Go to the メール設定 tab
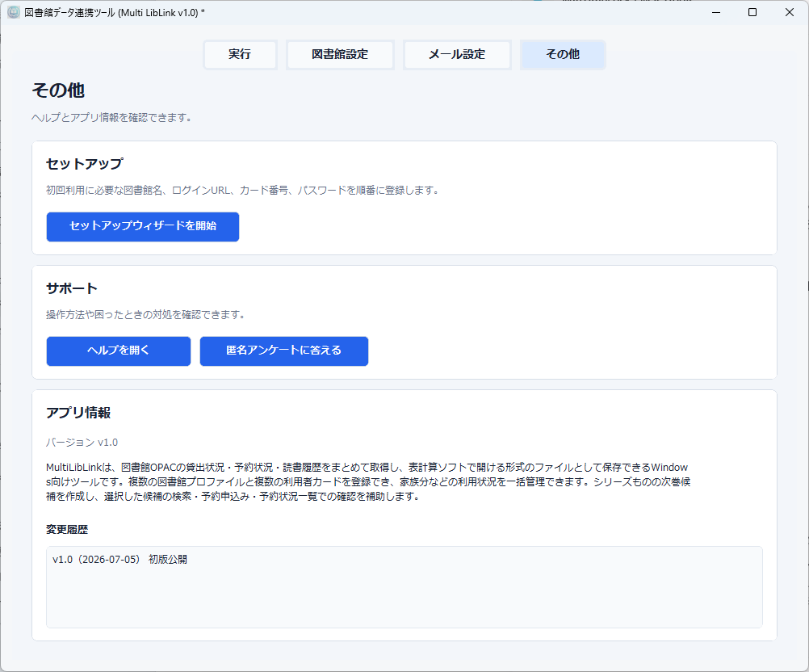 click(457, 54)
